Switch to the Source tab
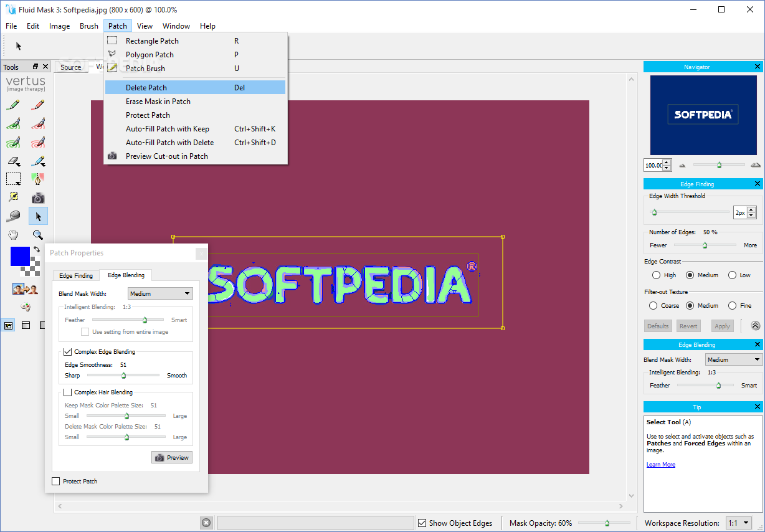Viewport: 765px width, 532px height. pyautogui.click(x=71, y=67)
